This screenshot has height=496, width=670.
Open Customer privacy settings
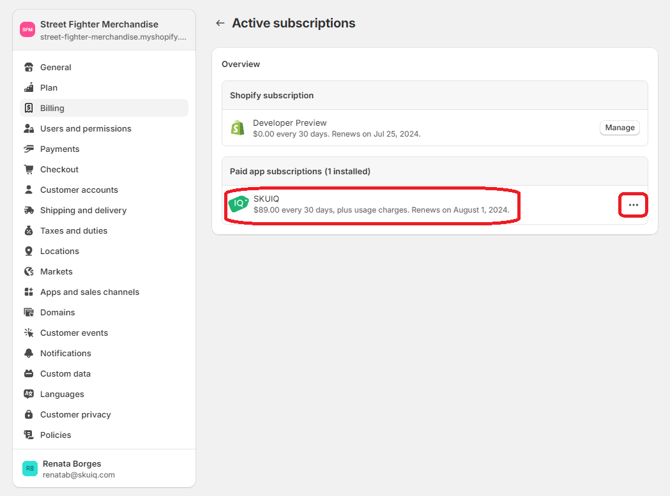click(104, 414)
